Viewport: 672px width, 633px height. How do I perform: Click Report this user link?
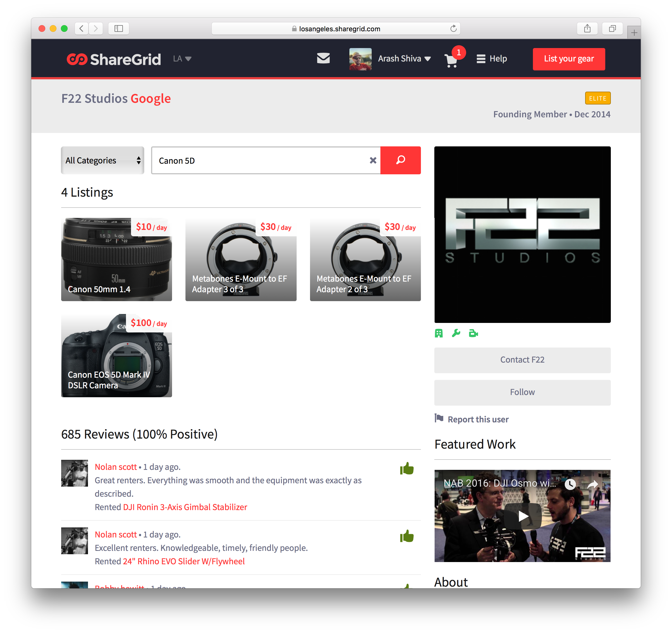pos(478,419)
